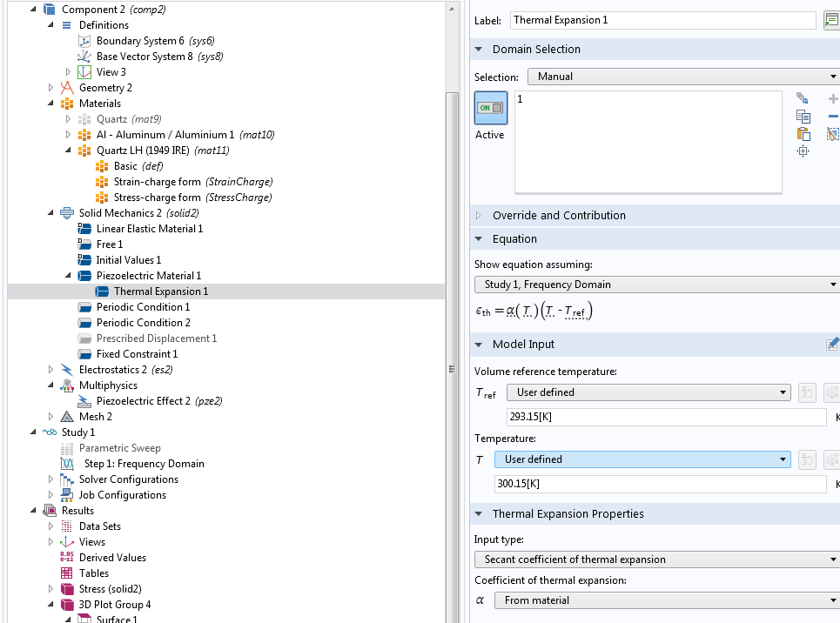840x623 pixels.
Task: Open the Temperature T User defined dropdown
Action: 642,459
